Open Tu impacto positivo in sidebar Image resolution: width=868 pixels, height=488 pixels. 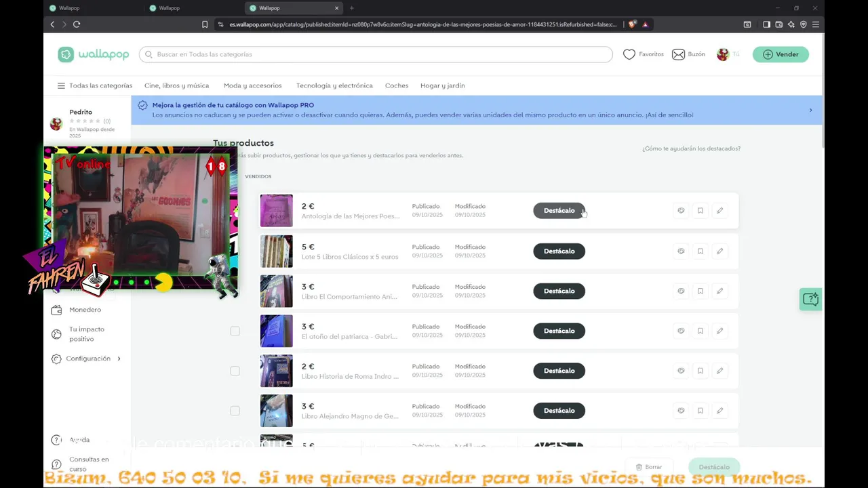[78, 334]
